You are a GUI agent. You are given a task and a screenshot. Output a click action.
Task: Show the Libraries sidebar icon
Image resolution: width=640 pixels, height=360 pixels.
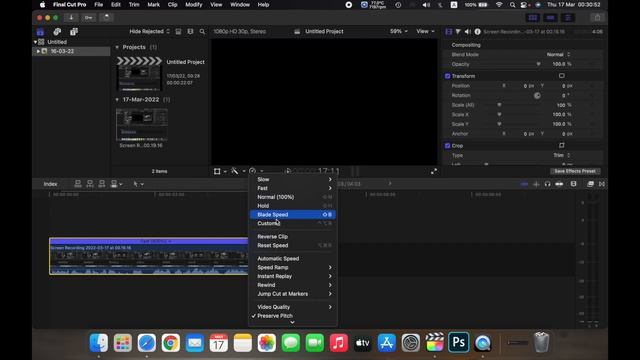click(x=40, y=32)
